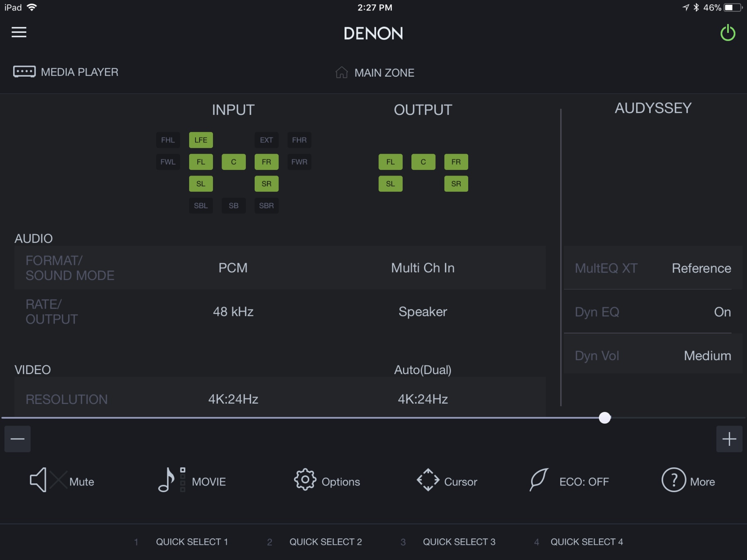
Task: Tap the FORMAT/ SOUND MODE label
Action: point(70,268)
